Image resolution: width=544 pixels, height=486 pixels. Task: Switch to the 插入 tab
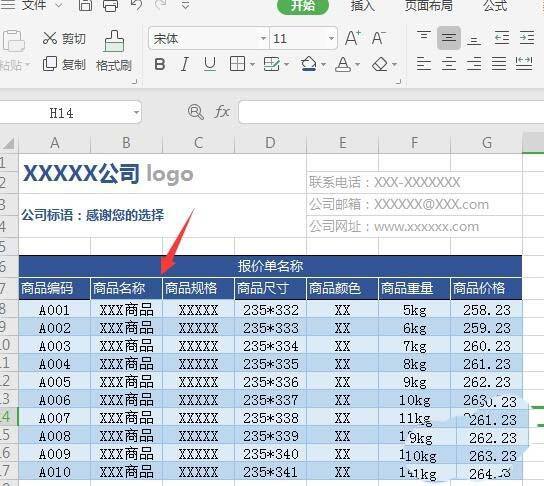pos(363,6)
